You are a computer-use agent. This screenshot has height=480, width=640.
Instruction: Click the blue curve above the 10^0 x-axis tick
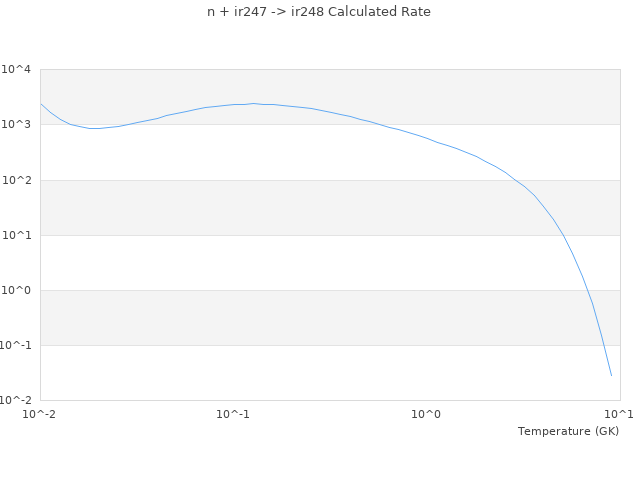pyautogui.click(x=426, y=138)
